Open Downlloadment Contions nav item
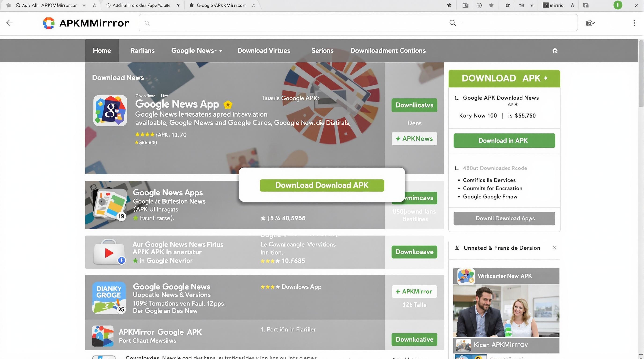This screenshot has height=359, width=644. tap(388, 51)
